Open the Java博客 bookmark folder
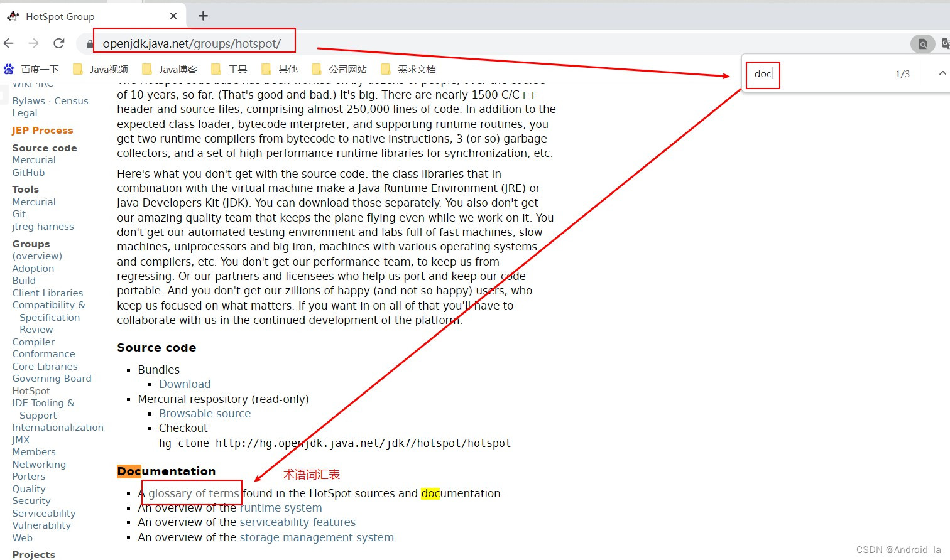Image resolution: width=950 pixels, height=560 pixels. click(170, 69)
